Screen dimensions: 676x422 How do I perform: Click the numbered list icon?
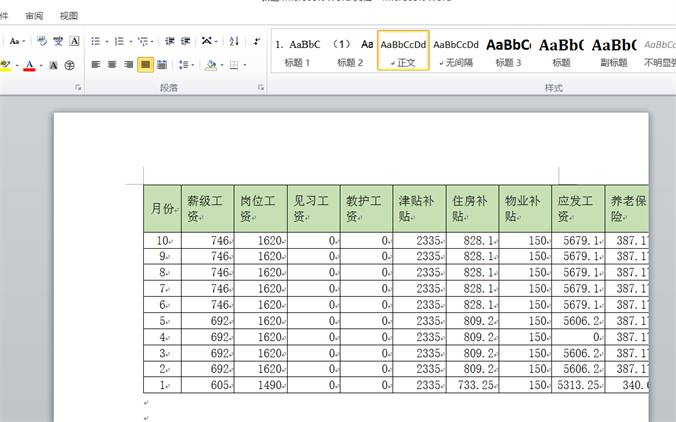tap(119, 41)
